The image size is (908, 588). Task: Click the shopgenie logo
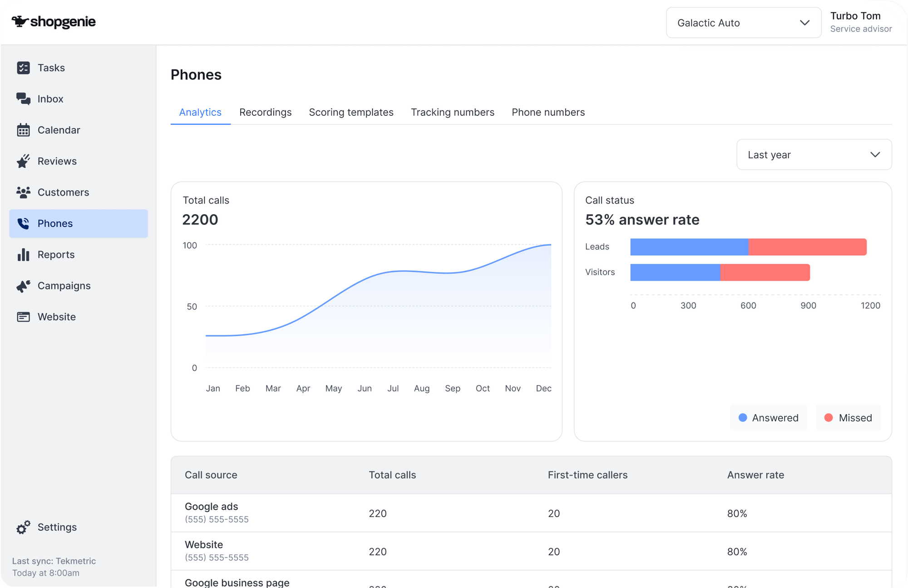coord(53,21)
